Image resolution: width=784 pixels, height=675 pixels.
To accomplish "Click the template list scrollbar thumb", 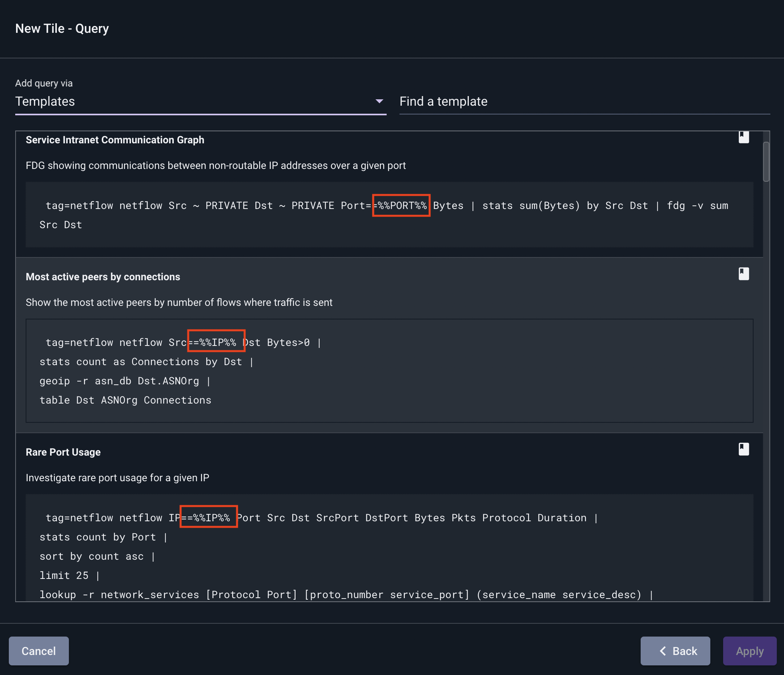I will (x=766, y=162).
